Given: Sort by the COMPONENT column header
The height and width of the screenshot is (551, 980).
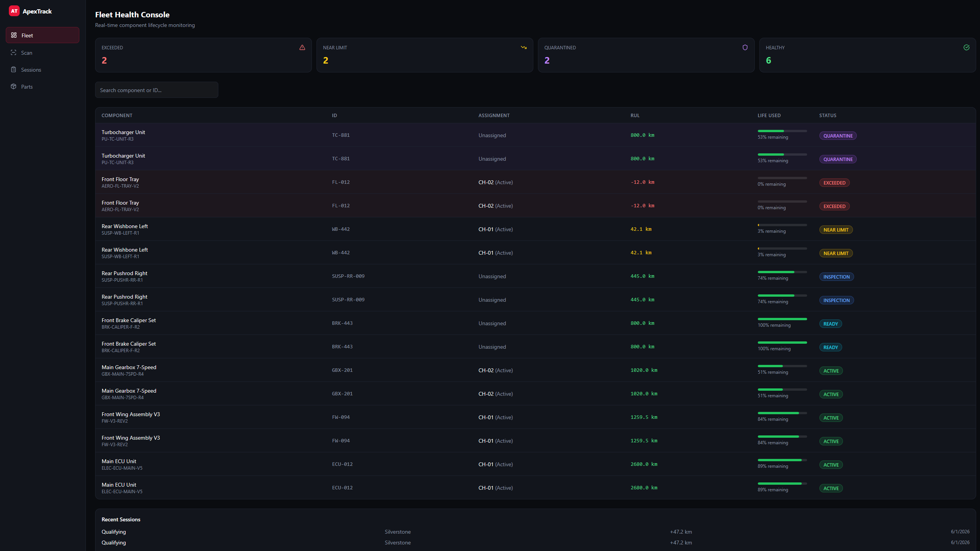Looking at the screenshot, I should [x=117, y=115].
